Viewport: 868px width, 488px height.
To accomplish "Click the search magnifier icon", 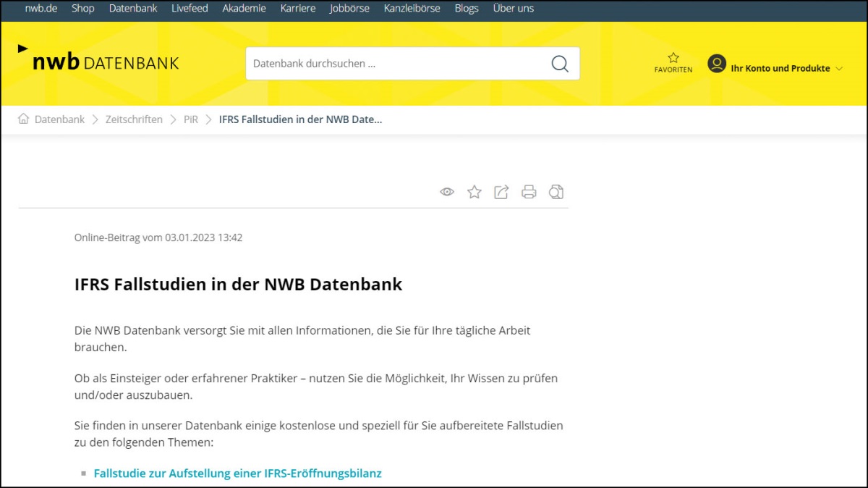I will tap(560, 64).
